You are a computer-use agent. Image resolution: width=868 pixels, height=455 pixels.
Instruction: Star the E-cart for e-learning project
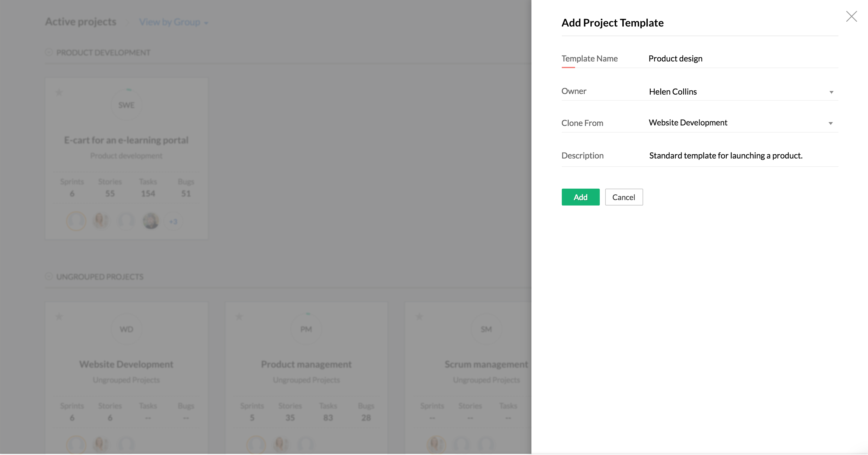(59, 92)
